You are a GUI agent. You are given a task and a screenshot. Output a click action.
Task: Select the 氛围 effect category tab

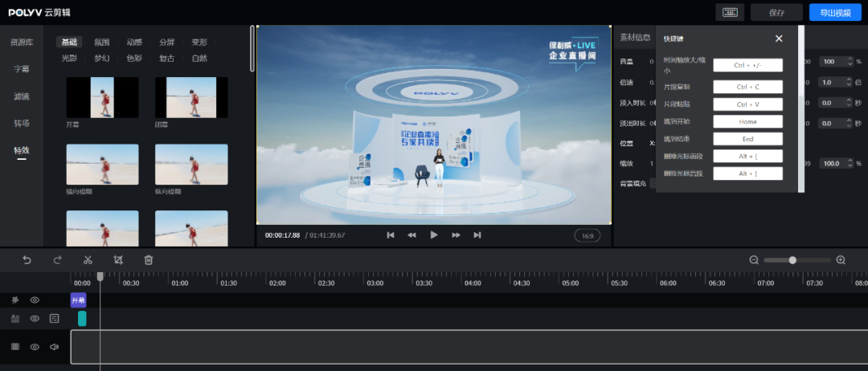coord(101,42)
